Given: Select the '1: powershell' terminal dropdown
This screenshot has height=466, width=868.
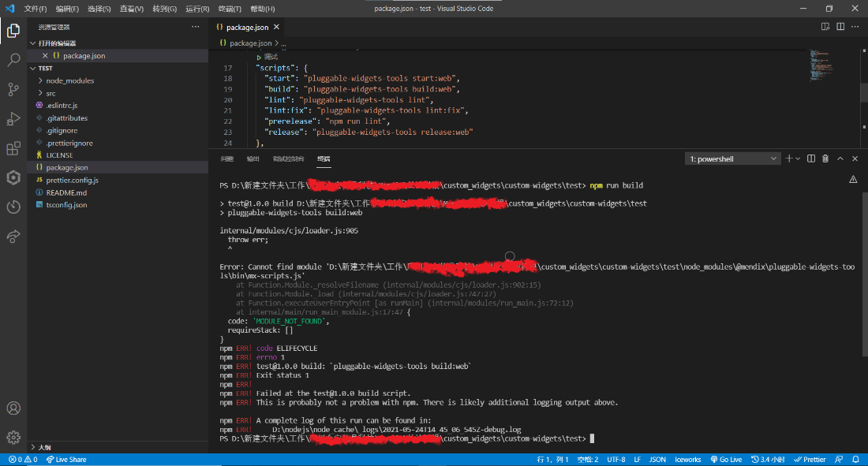Looking at the screenshot, I should (732, 158).
